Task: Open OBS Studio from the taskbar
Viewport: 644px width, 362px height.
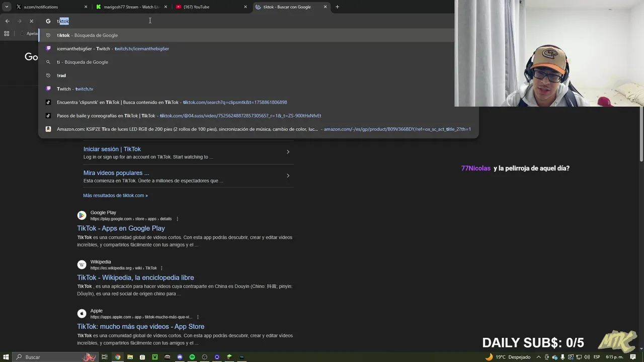Action: click(x=204, y=357)
